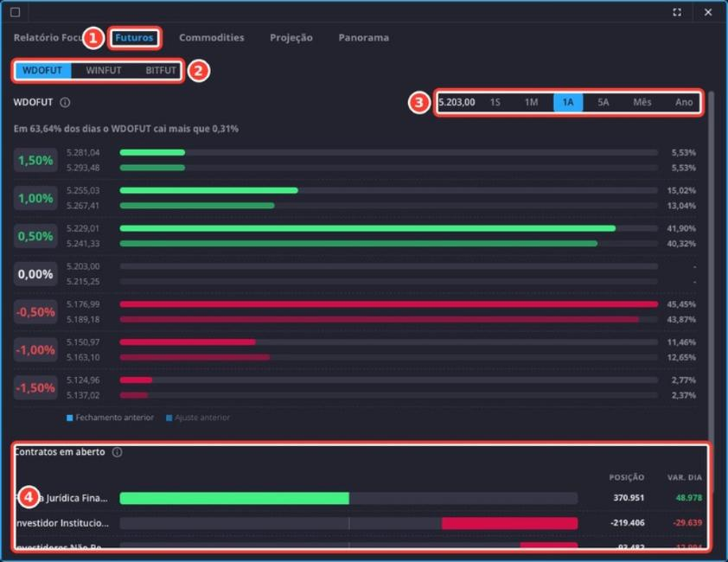Open the Projeção tab

[291, 38]
